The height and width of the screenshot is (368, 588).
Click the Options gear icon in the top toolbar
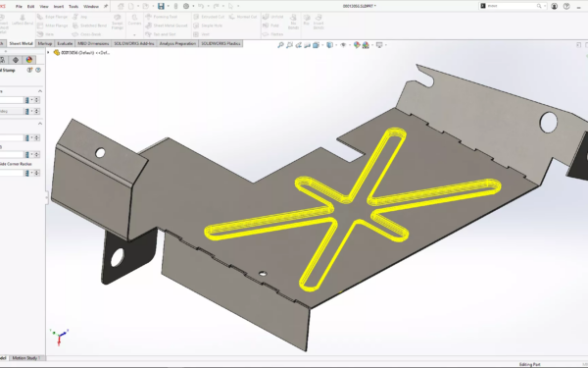pos(186,6)
